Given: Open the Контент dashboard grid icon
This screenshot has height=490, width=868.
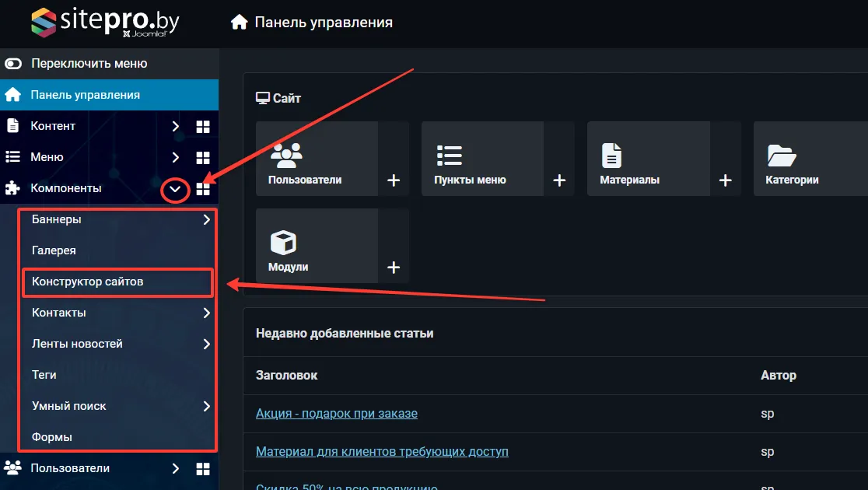Looking at the screenshot, I should (x=203, y=126).
